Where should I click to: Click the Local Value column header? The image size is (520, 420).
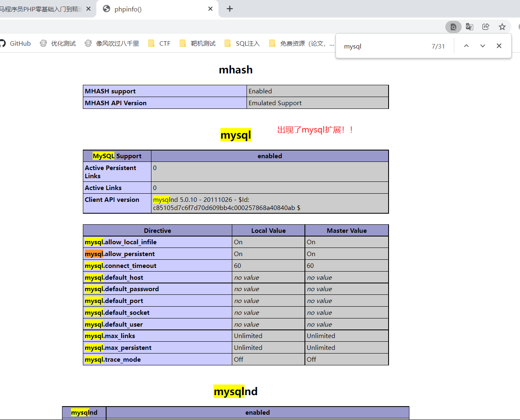[269, 230]
